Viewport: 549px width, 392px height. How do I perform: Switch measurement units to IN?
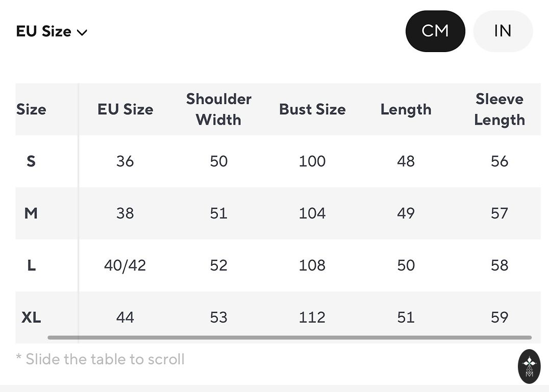pyautogui.click(x=503, y=31)
